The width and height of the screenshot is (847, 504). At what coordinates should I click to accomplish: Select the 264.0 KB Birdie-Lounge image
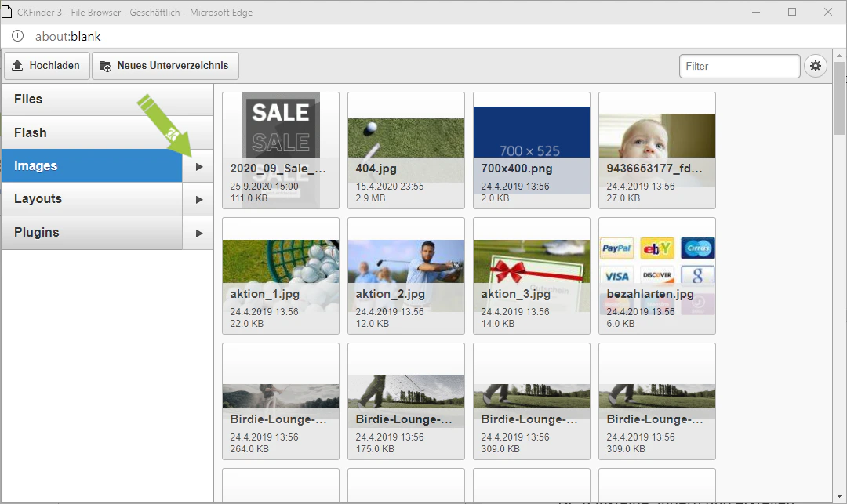(x=281, y=401)
